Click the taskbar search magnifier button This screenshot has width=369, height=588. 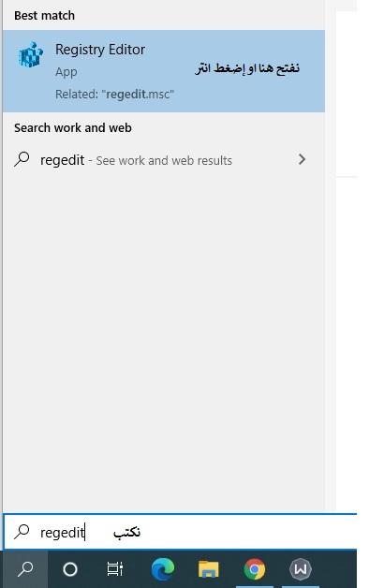(x=25, y=569)
